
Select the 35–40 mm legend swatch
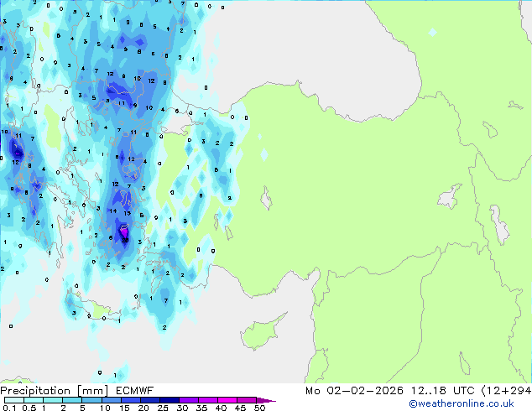(208, 400)
